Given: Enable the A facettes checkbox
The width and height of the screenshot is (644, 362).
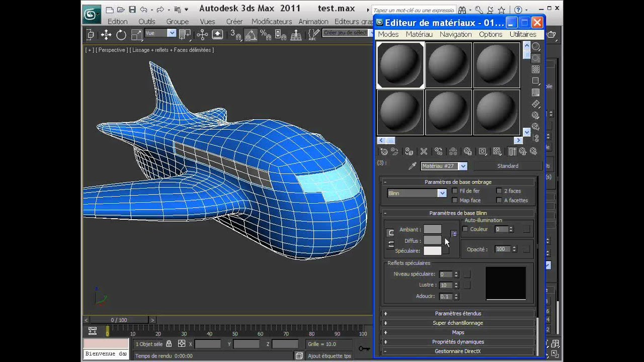Looking at the screenshot, I should (499, 200).
